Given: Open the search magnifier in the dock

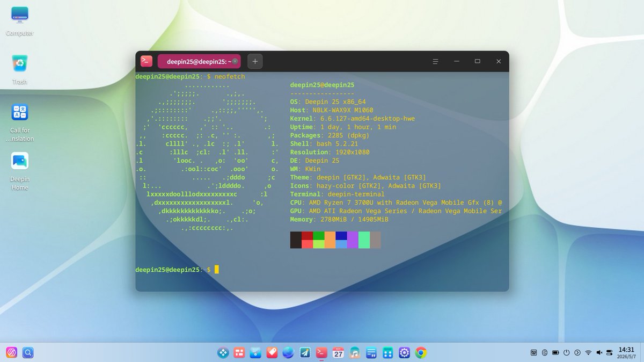Looking at the screenshot, I should click(28, 352).
